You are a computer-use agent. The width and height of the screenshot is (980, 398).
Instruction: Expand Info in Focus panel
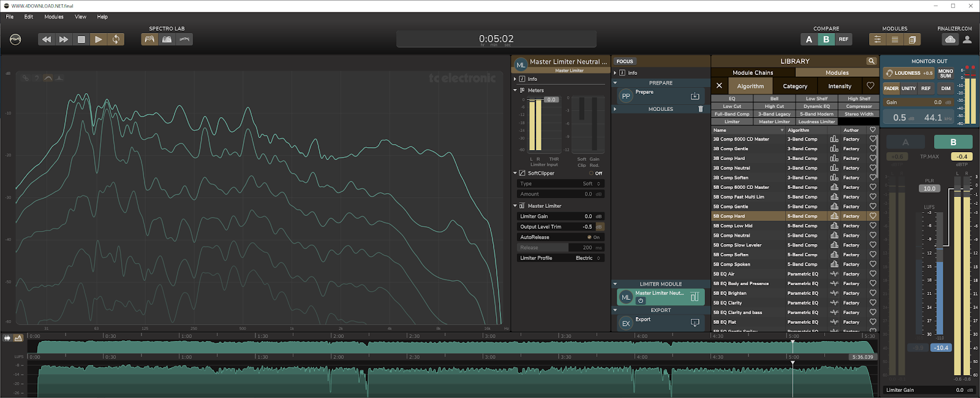(616, 73)
